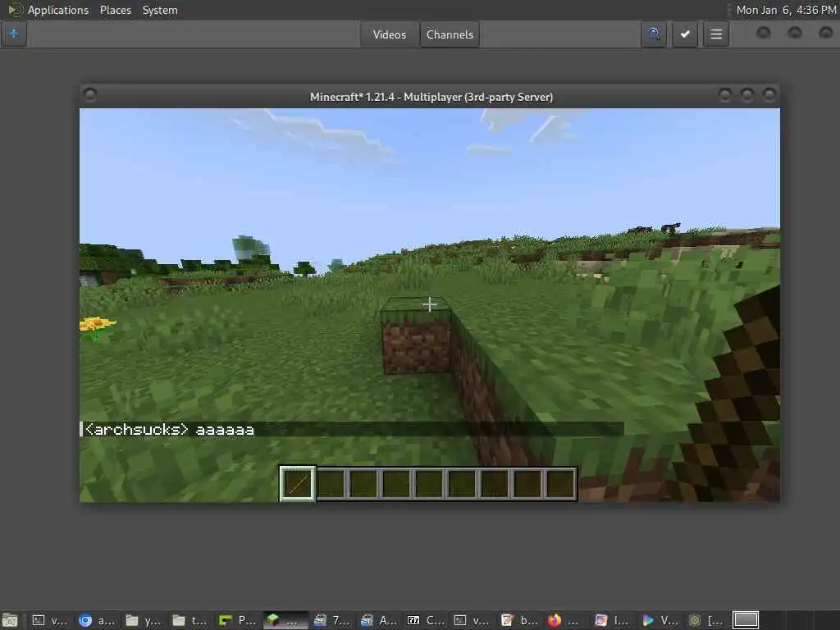Image resolution: width=840 pixels, height=630 pixels.
Task: Switch to Instagram-like taskbar entry 'I...'
Action: (x=613, y=620)
